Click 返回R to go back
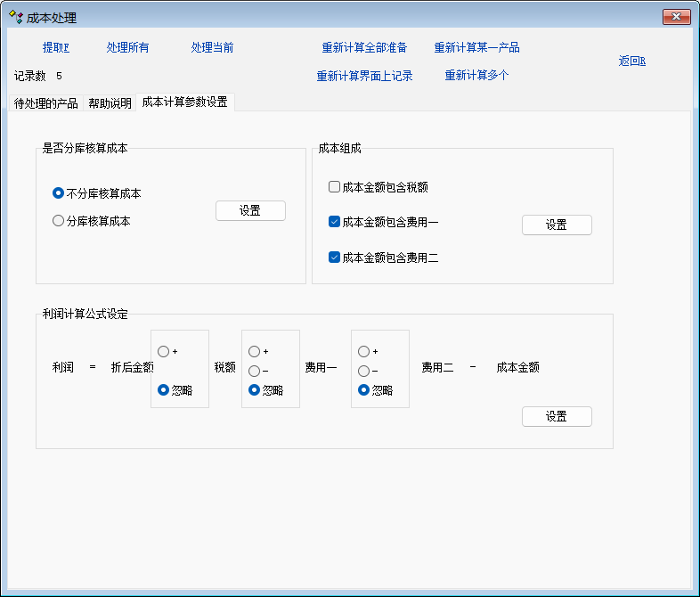700x597 pixels. (631, 61)
